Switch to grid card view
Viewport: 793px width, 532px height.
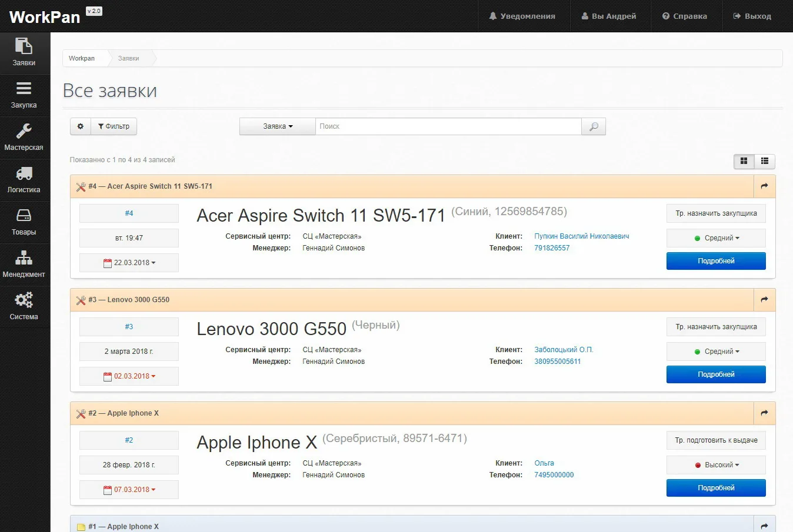744,161
